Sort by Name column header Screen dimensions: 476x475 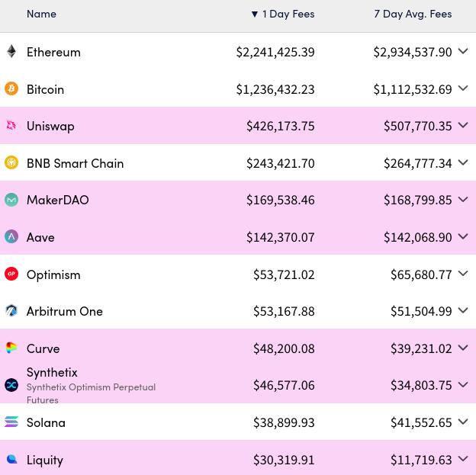[41, 14]
